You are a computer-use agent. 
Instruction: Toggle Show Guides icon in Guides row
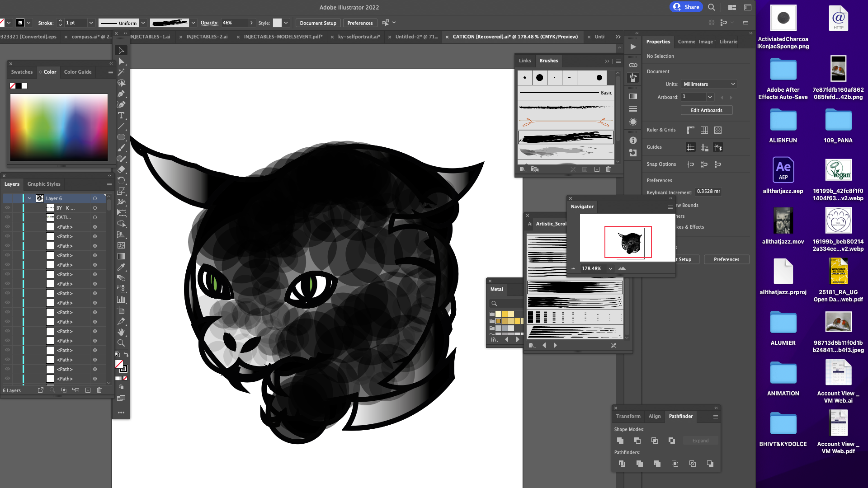[690, 147]
